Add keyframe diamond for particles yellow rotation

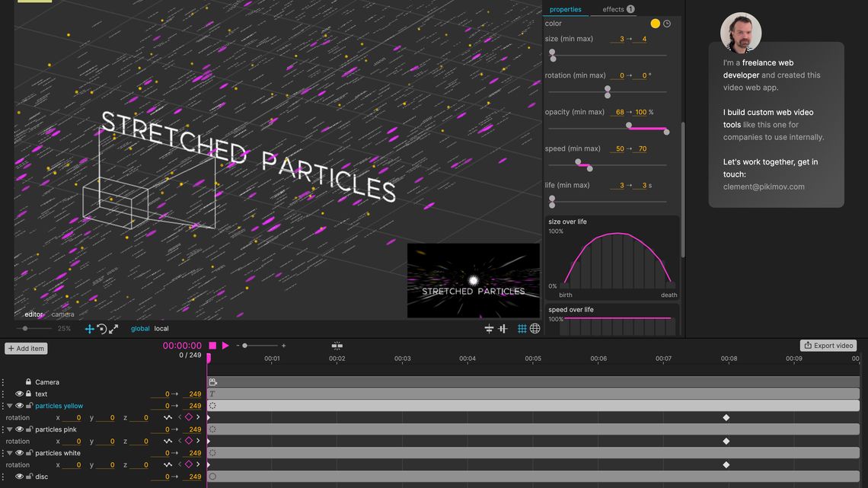[189, 417]
